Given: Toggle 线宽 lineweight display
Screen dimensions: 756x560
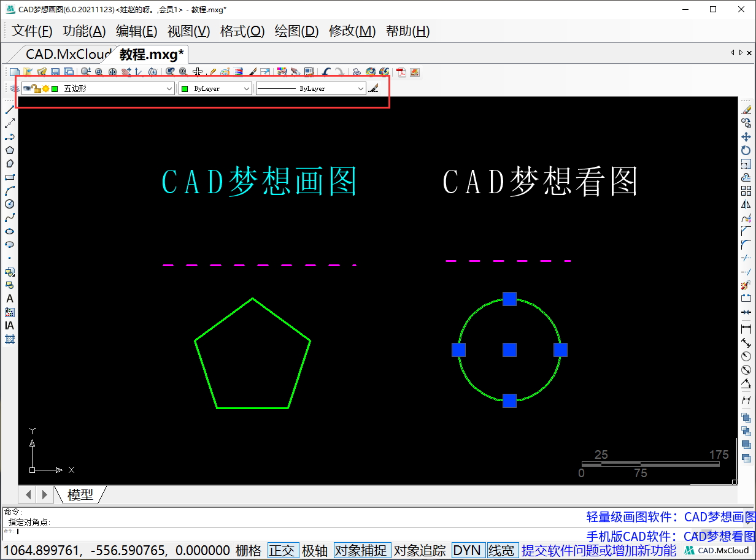Looking at the screenshot, I should (x=502, y=550).
